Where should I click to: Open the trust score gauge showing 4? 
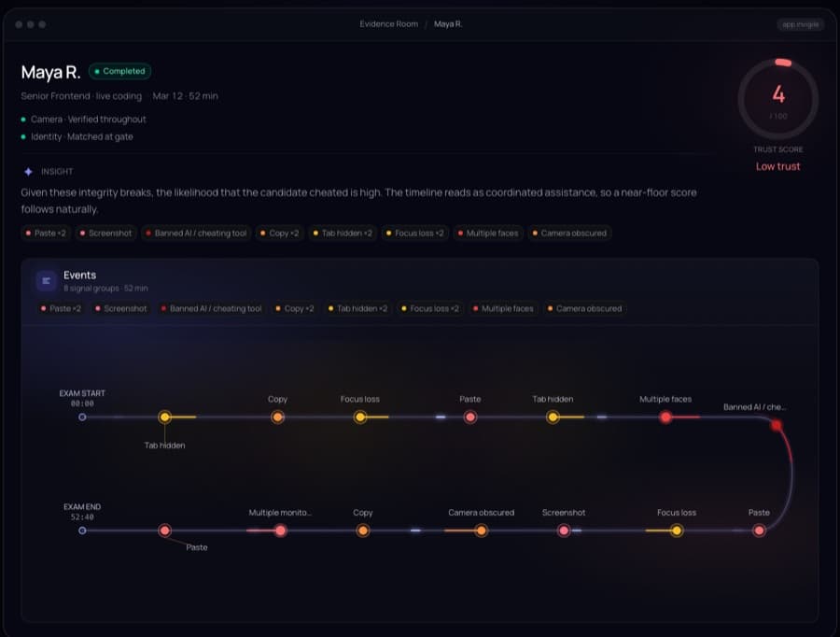tap(777, 99)
